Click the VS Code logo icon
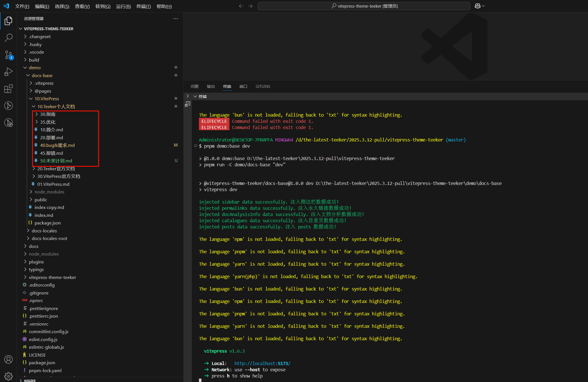Image resolution: width=588 pixels, height=382 pixels. tap(6, 6)
